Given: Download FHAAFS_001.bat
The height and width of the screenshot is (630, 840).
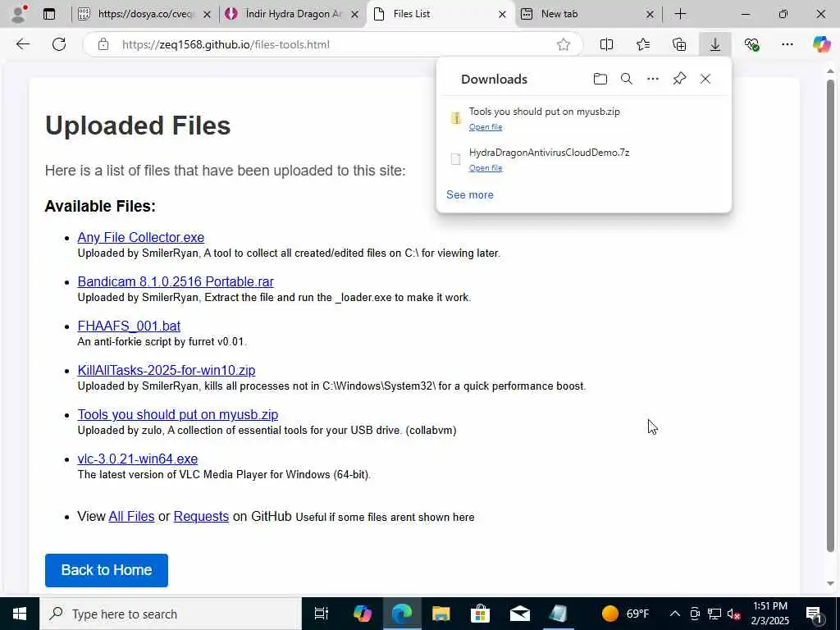Looking at the screenshot, I should tap(129, 326).
